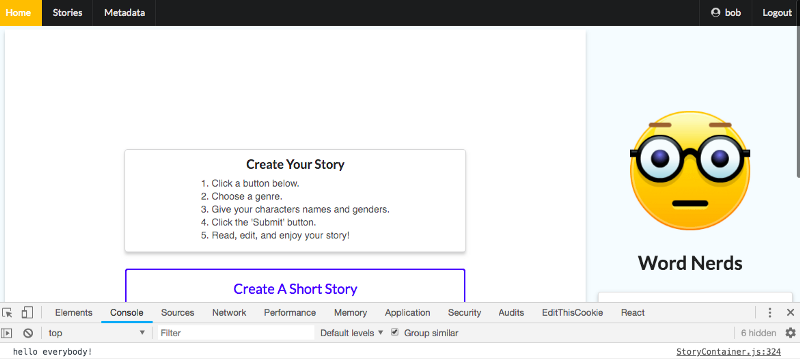The height and width of the screenshot is (362, 800).
Task: Open the Stories nav item
Action: tap(67, 13)
